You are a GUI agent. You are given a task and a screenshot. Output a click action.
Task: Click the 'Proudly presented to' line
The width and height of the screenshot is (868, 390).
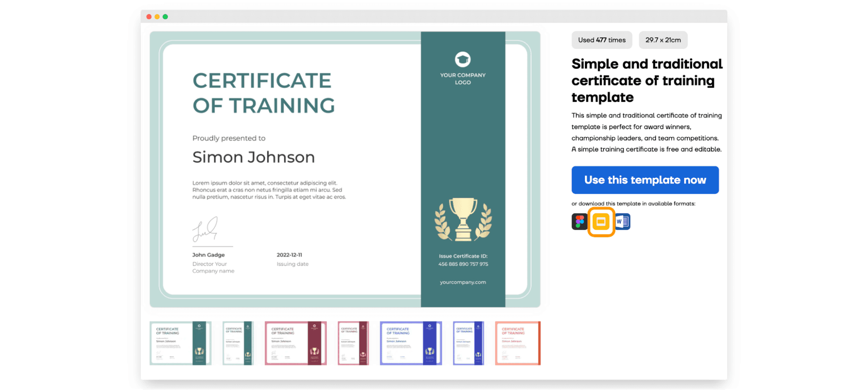pyautogui.click(x=229, y=138)
